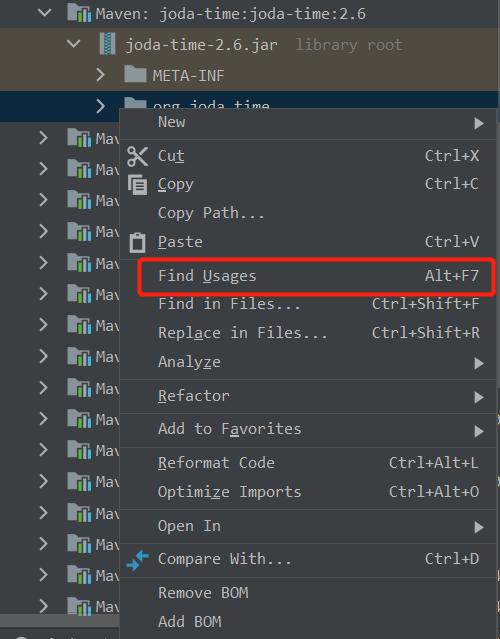The width and height of the screenshot is (500, 639).
Task: Open Add to Favorites menu entry
Action: click(308, 429)
